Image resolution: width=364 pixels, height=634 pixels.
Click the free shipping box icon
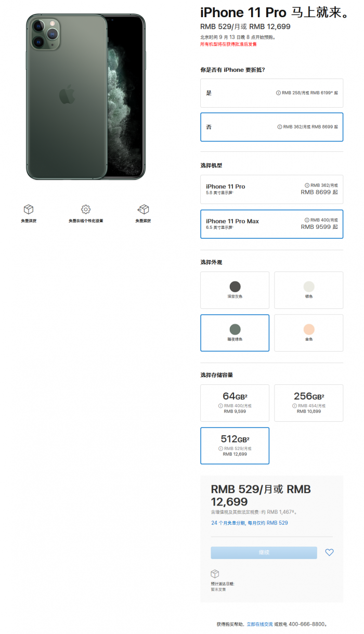pyautogui.click(x=29, y=209)
